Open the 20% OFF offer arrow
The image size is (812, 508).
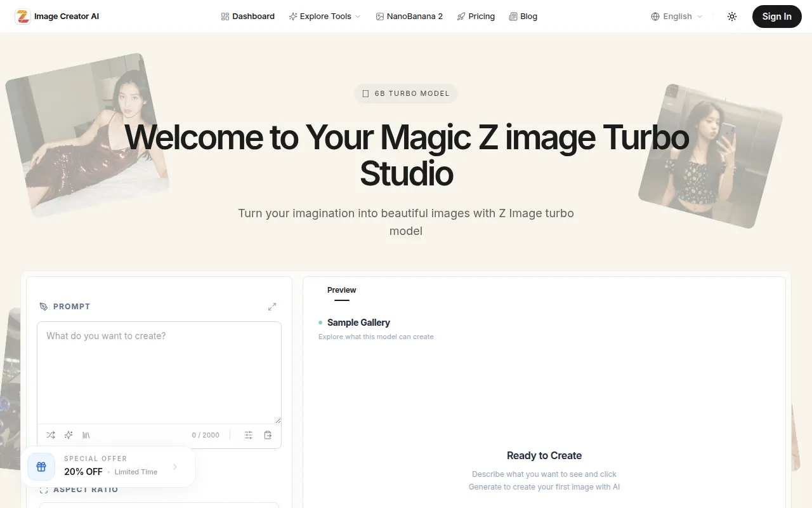tap(175, 467)
